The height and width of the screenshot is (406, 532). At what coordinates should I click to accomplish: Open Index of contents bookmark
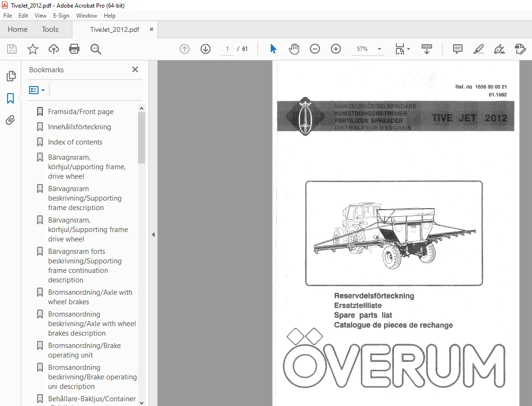coord(75,142)
